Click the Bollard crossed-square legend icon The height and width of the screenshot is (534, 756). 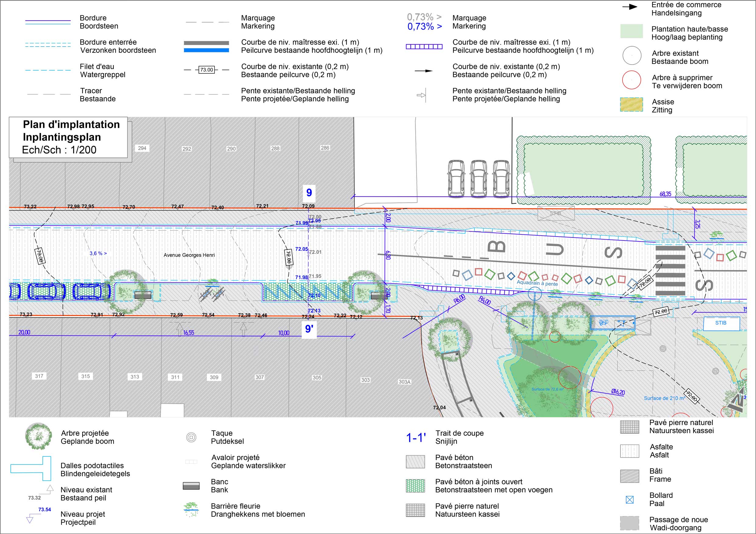coord(629,500)
